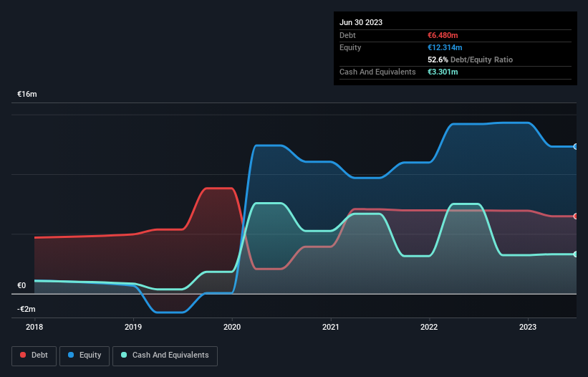Select the 2021 x-axis label
This screenshot has height=377, width=588.
330,327
